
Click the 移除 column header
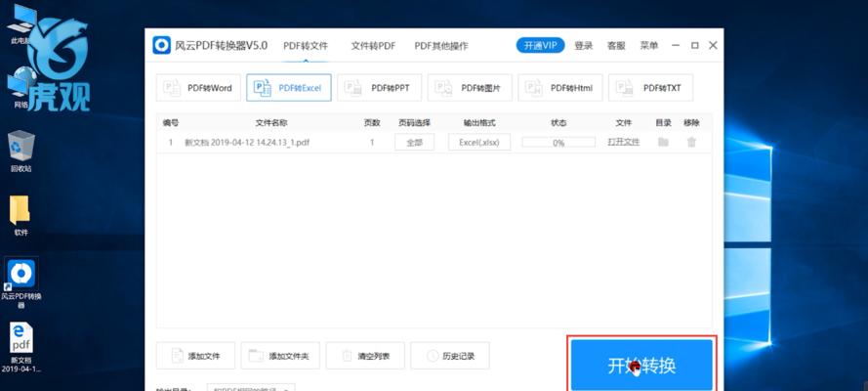(691, 123)
